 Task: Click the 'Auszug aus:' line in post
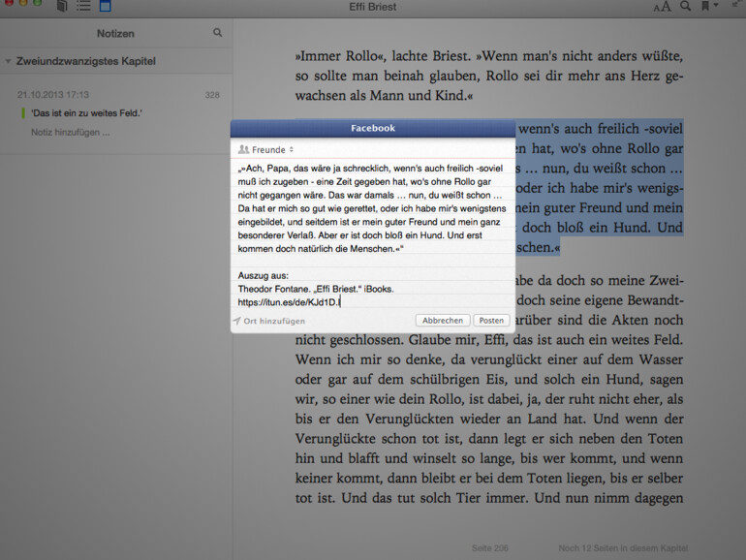coord(264,275)
